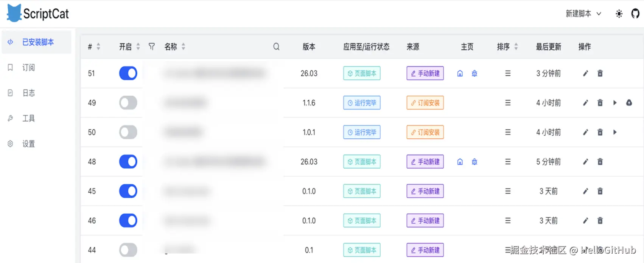Click the search icon in name column

click(276, 46)
